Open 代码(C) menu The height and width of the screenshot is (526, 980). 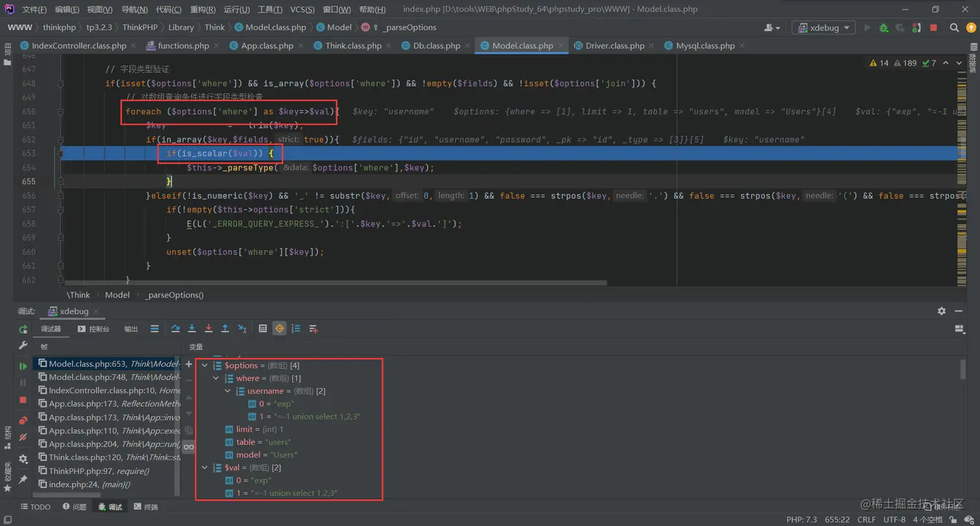click(x=169, y=10)
